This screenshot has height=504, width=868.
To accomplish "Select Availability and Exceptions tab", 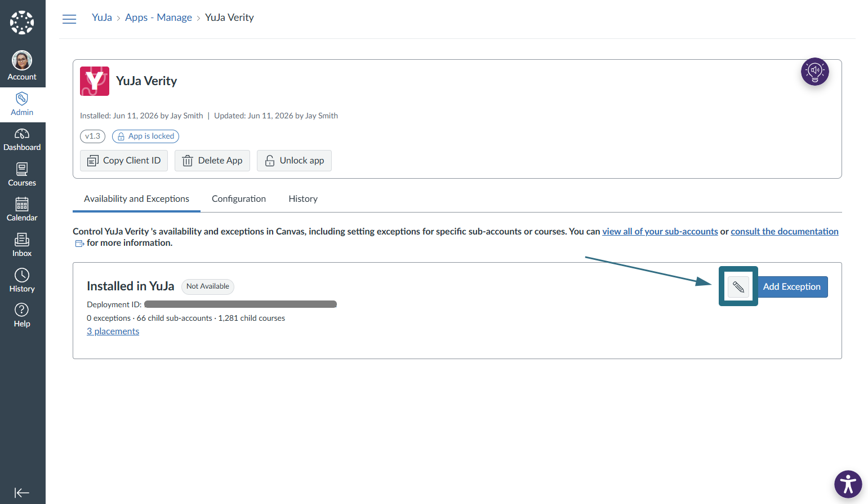I will pos(136,199).
